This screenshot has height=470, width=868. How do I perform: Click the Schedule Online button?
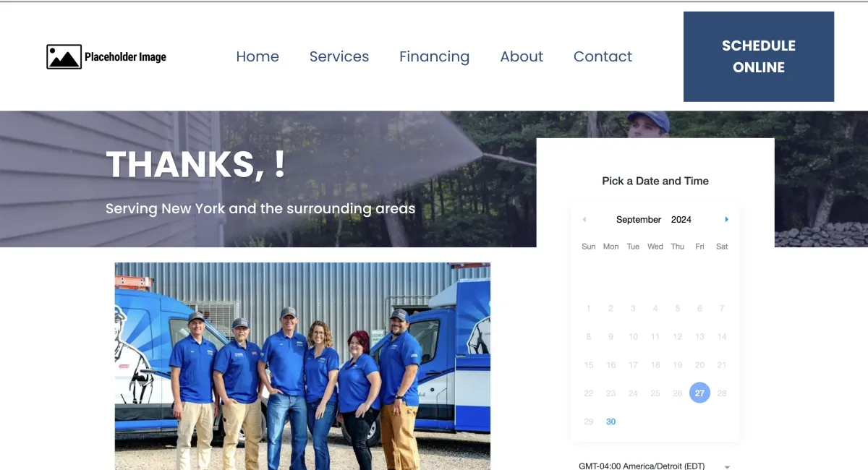click(759, 56)
